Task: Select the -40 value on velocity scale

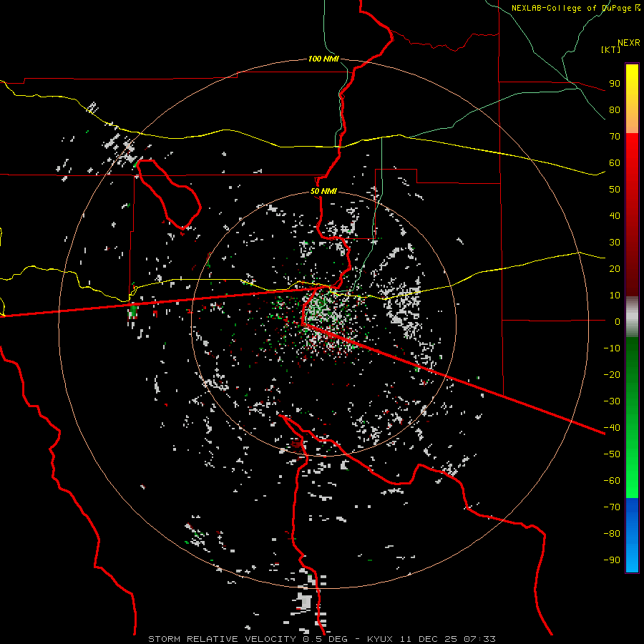Action: coord(612,428)
